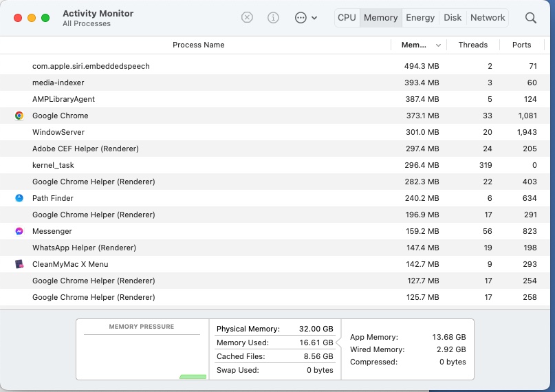The image size is (555, 392).
Task: Click the Google Chrome app icon
Action: (x=19, y=116)
